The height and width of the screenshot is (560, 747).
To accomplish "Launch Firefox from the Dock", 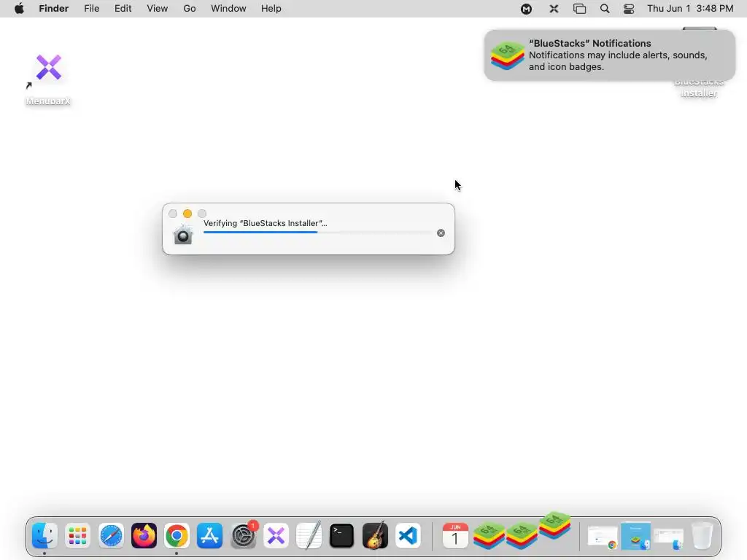I will pos(144,536).
